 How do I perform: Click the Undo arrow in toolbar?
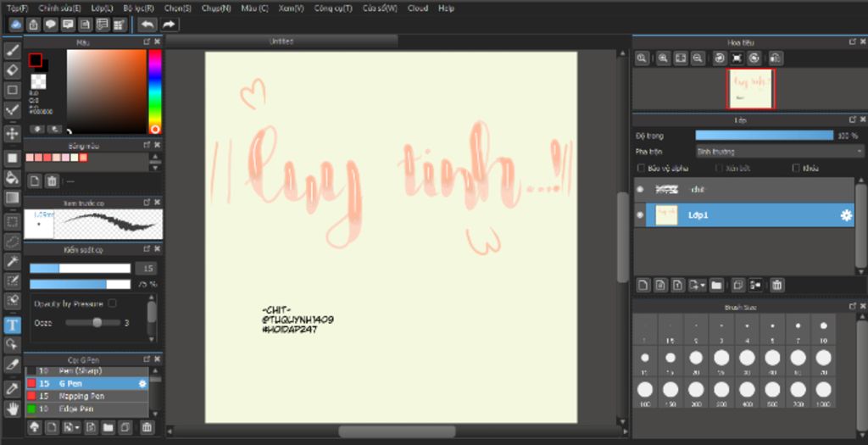(x=147, y=25)
